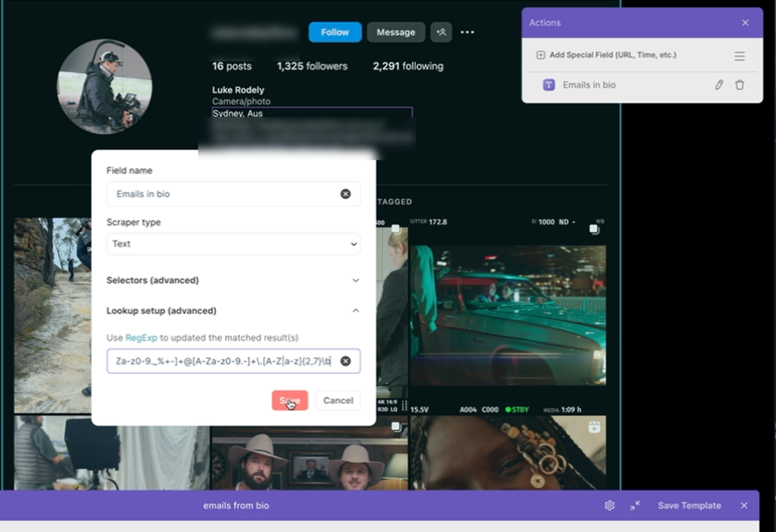Open the Actions panel hamburger menu

[740, 56]
